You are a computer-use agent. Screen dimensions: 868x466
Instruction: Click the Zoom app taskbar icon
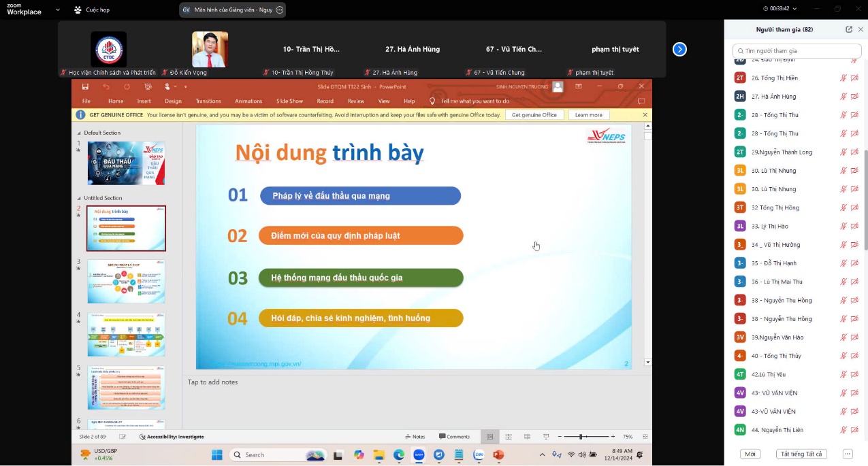pos(419,454)
